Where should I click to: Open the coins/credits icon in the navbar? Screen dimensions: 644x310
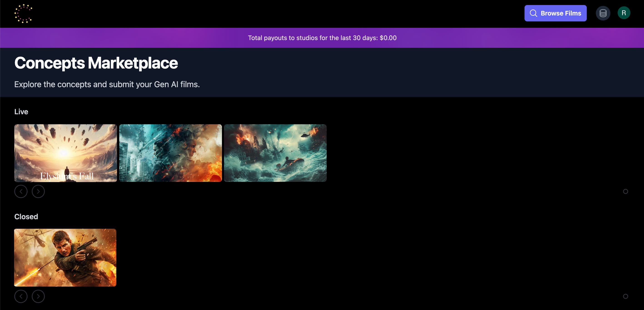pyautogui.click(x=603, y=13)
